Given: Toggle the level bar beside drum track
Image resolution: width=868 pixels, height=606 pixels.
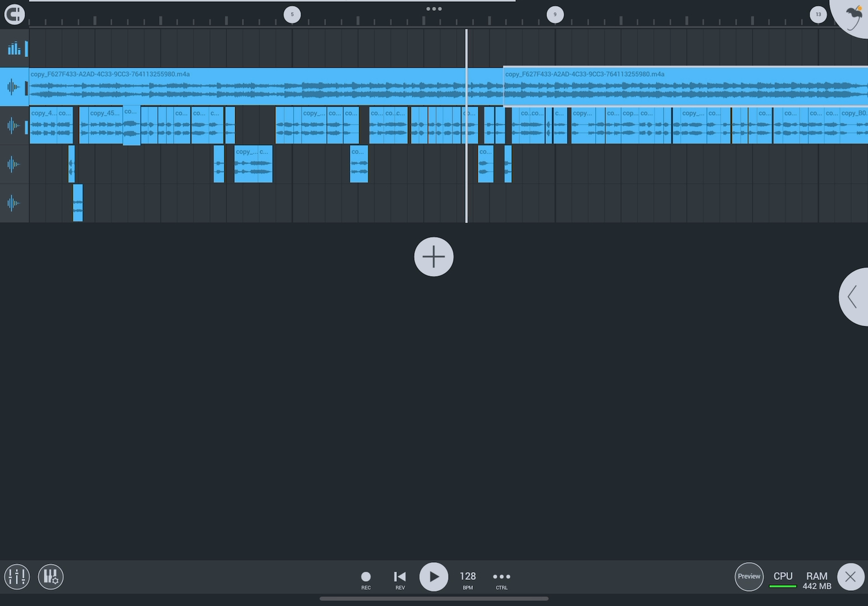Looking at the screenshot, I should tap(26, 48).
